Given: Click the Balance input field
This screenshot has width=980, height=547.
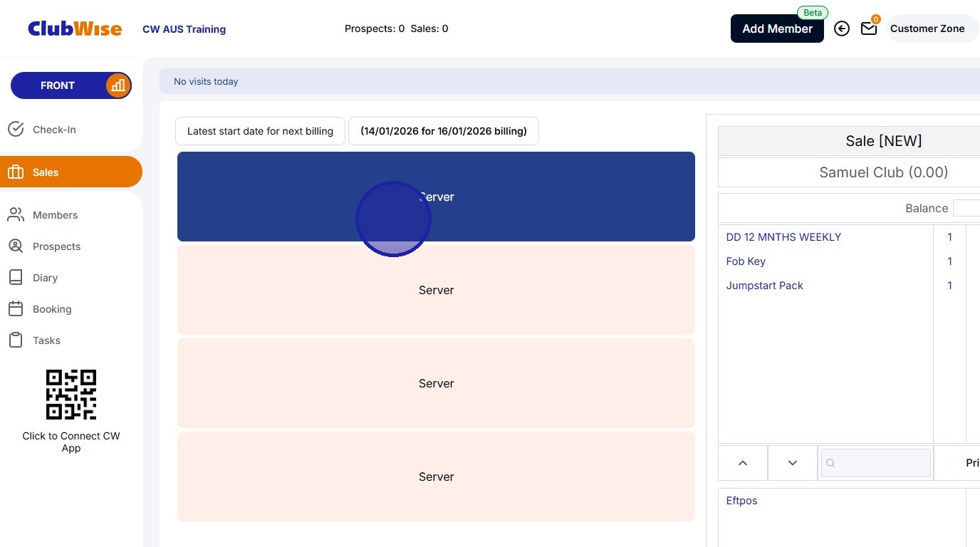Looking at the screenshot, I should [966, 208].
